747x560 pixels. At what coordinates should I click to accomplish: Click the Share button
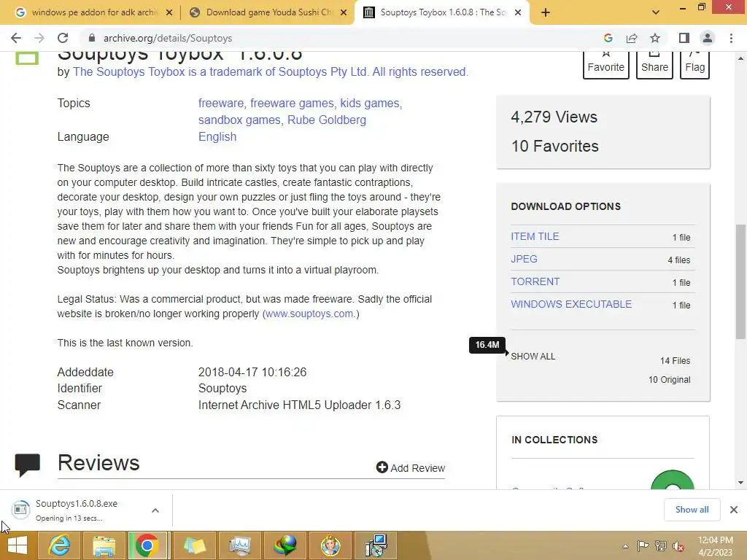click(654, 64)
